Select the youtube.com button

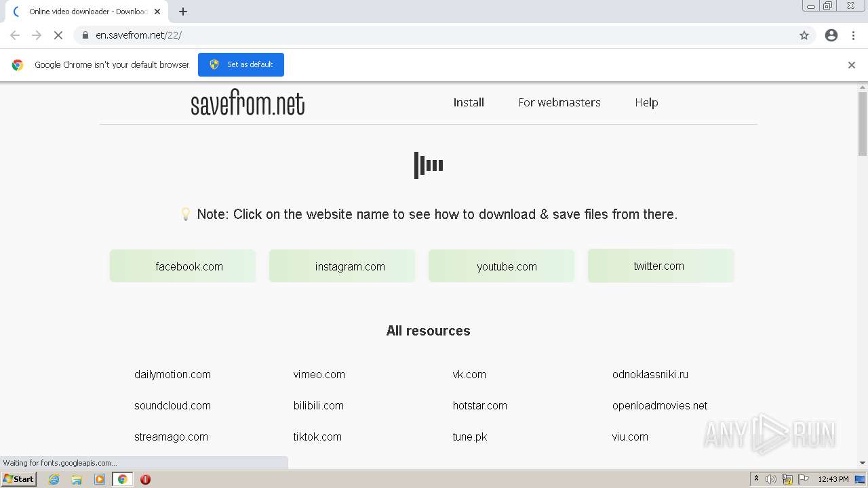click(502, 266)
